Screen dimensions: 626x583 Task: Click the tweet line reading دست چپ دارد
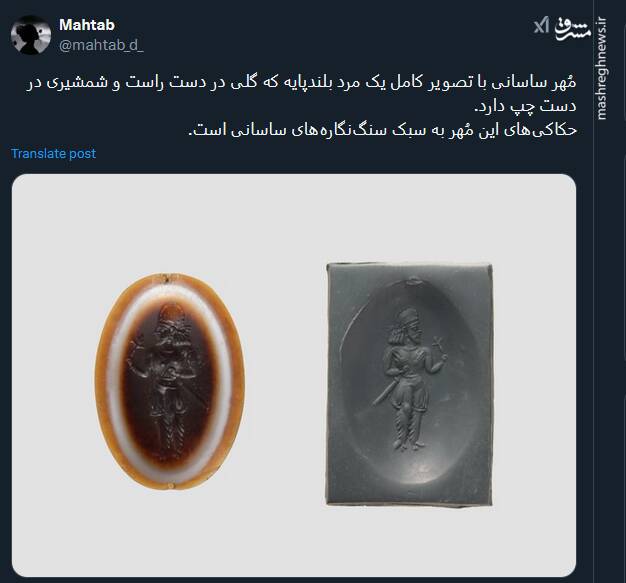click(x=525, y=107)
